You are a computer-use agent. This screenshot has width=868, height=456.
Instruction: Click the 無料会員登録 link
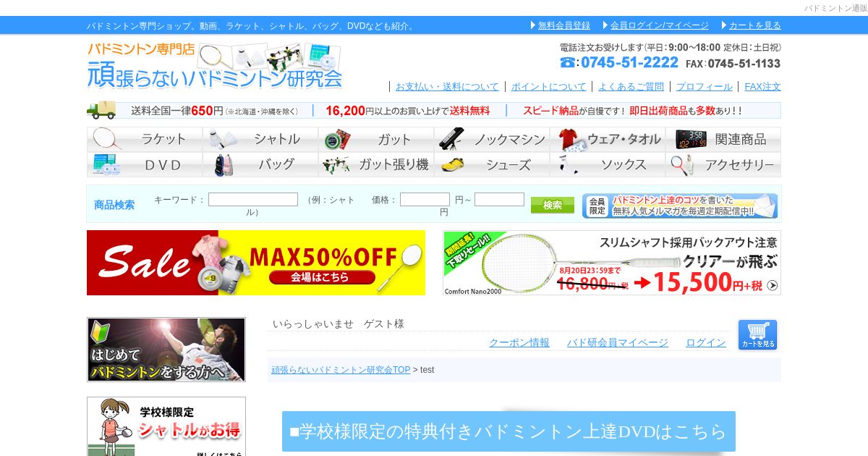point(563,25)
